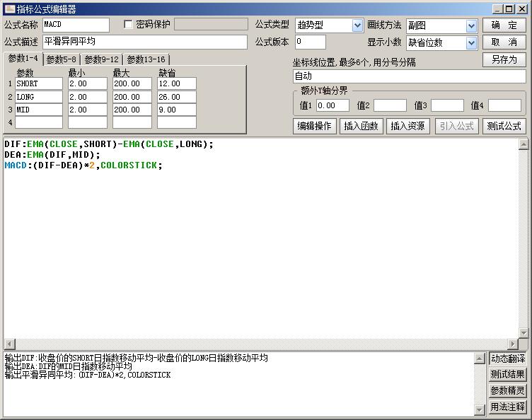Select the MID parameter name field
Screen dimensions: 532x420
pos(39,110)
